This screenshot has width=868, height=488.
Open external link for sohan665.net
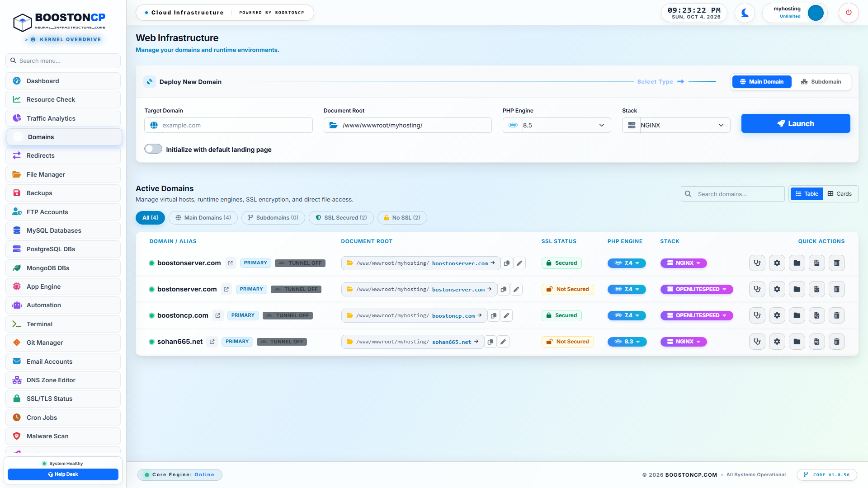click(x=212, y=342)
